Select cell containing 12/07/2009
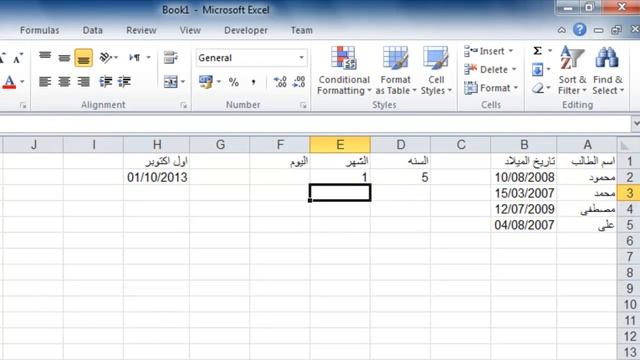640x360 pixels. [524, 209]
